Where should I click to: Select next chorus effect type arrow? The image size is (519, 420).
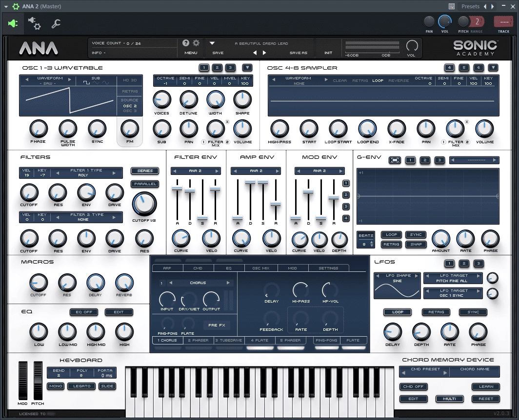[x=228, y=283]
